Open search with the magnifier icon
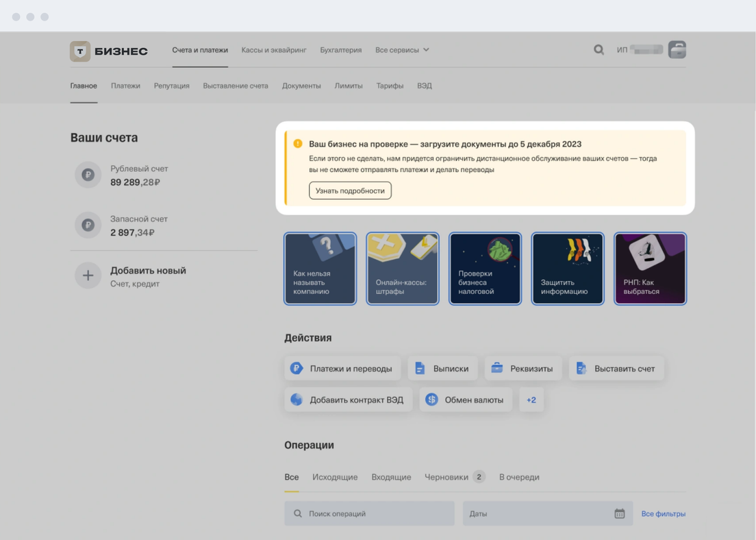Screen dimensions: 756x540 (598, 50)
